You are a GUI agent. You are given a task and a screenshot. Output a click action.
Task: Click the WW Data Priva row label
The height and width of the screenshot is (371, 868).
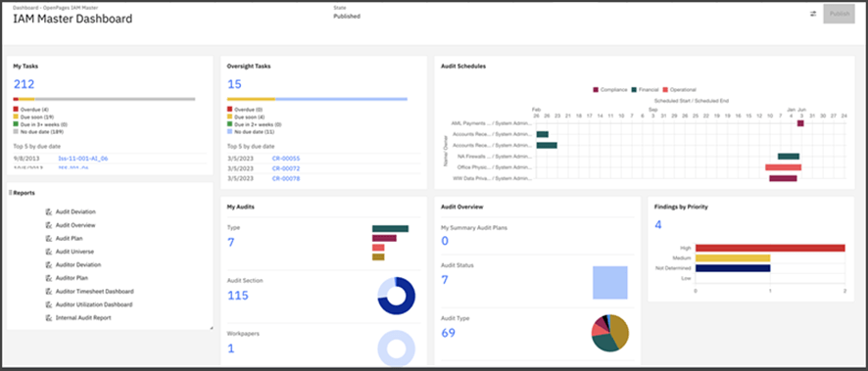tap(493, 178)
